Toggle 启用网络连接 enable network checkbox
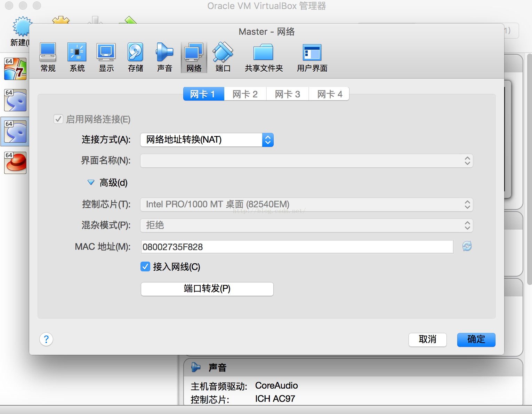Viewport: 532px width, 414px height. point(58,119)
